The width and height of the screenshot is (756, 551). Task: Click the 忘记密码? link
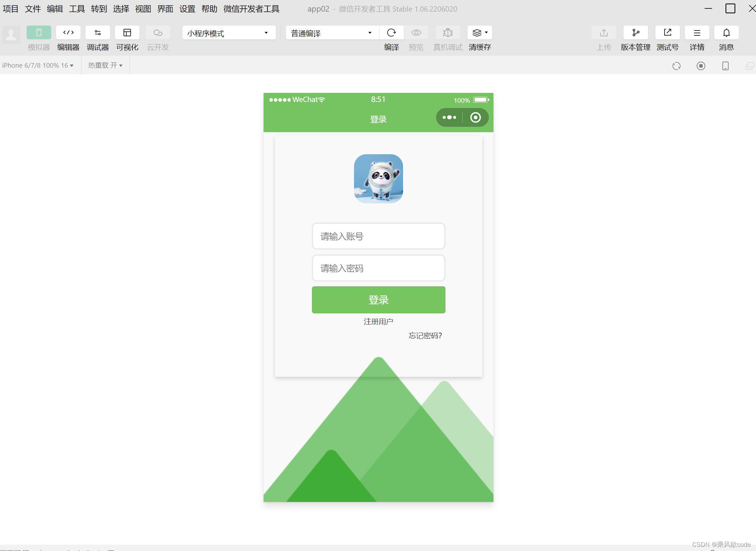pyautogui.click(x=425, y=336)
